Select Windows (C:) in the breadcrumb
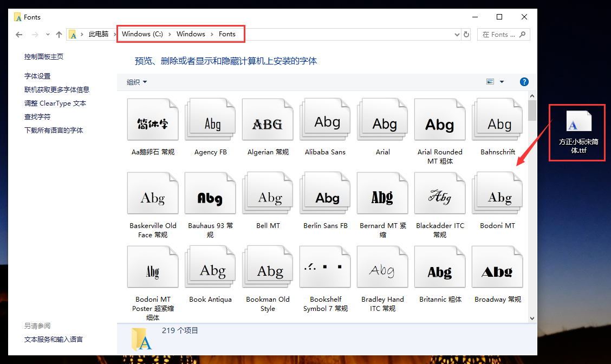The width and height of the screenshot is (611, 364). [142, 34]
